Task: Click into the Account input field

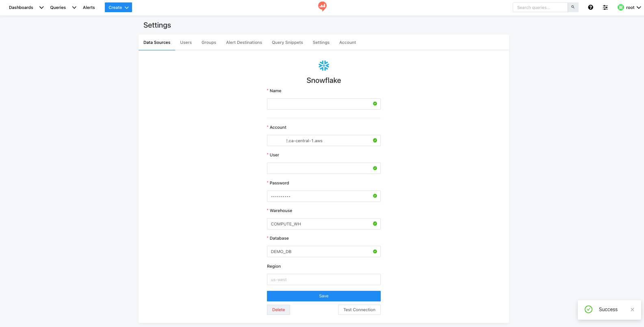Action: pos(324,141)
